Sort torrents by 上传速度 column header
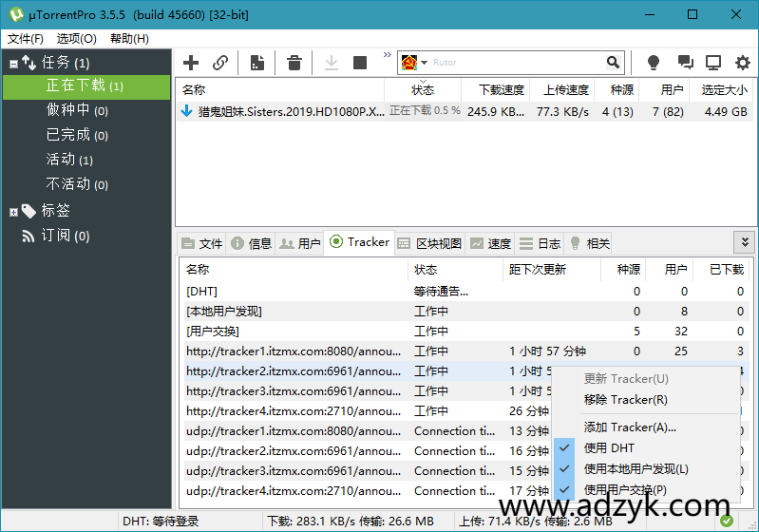 pos(562,90)
